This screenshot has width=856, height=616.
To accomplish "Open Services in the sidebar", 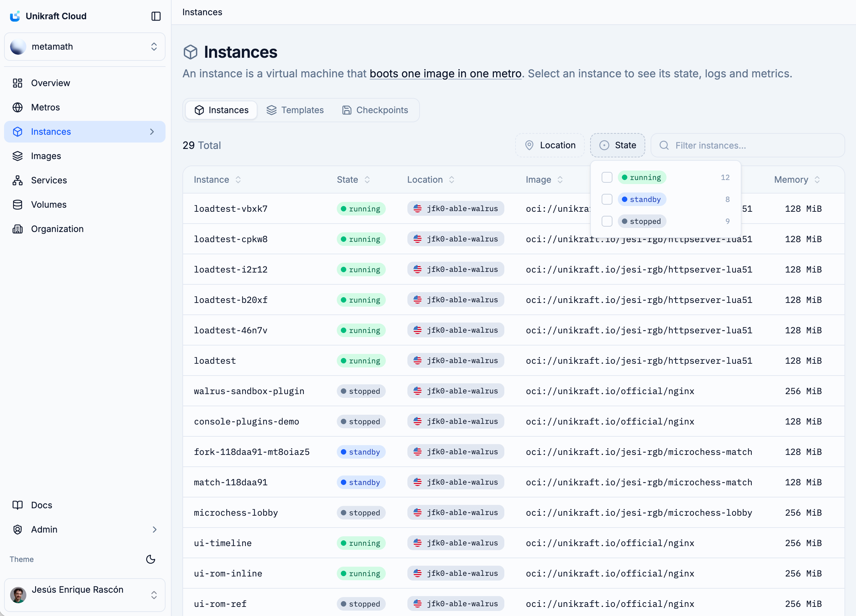I will tap(84, 180).
